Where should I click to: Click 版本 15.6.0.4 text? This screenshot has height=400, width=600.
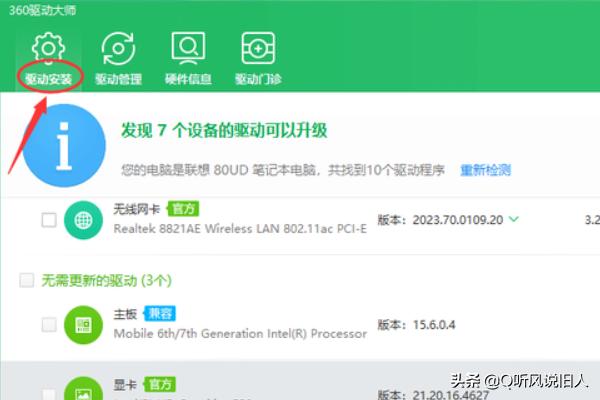click(x=416, y=325)
